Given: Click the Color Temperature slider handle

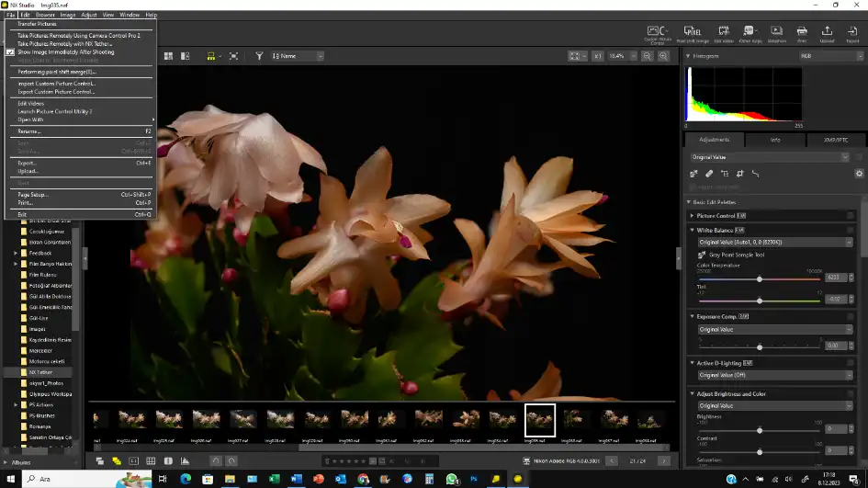Looking at the screenshot, I should (760, 278).
